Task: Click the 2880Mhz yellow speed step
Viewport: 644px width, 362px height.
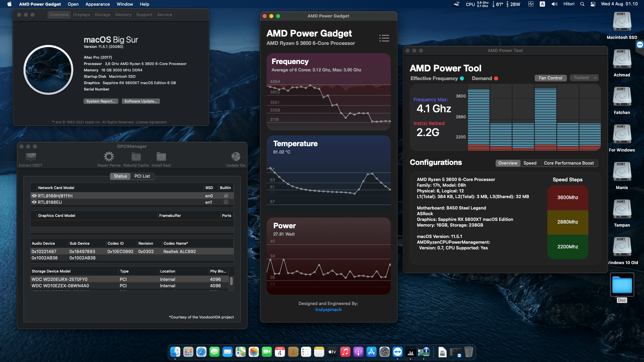Action: [x=568, y=222]
